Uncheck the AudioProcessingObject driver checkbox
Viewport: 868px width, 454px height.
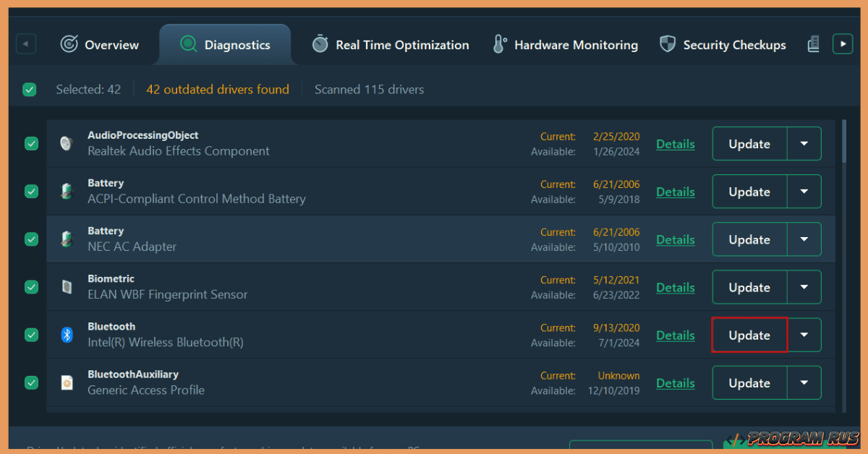click(31, 144)
